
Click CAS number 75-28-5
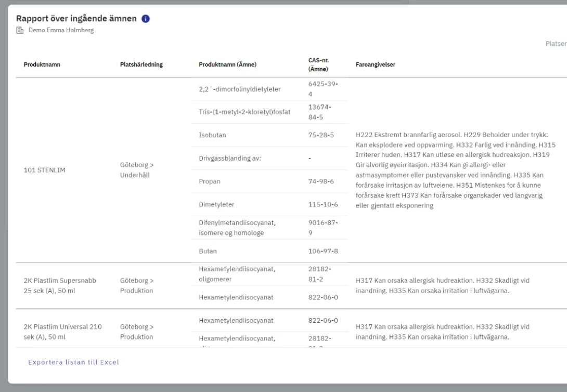[321, 135]
